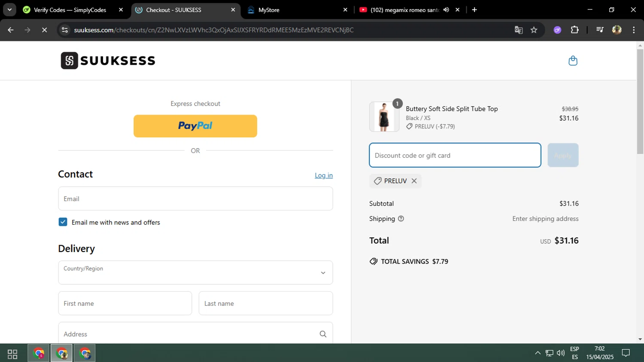Screen dimensions: 644x362
Task: Click the Google Translate icon in address bar
Action: (x=519, y=30)
